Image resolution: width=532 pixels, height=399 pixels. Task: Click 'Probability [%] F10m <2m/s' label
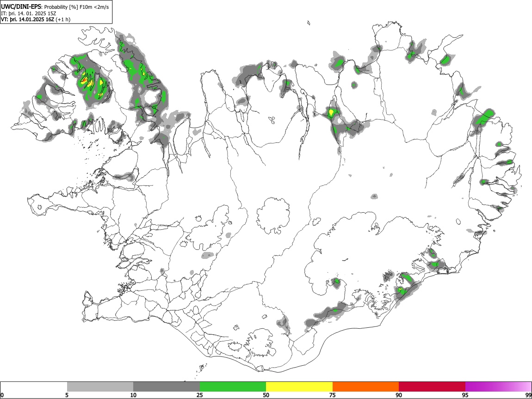77,7
